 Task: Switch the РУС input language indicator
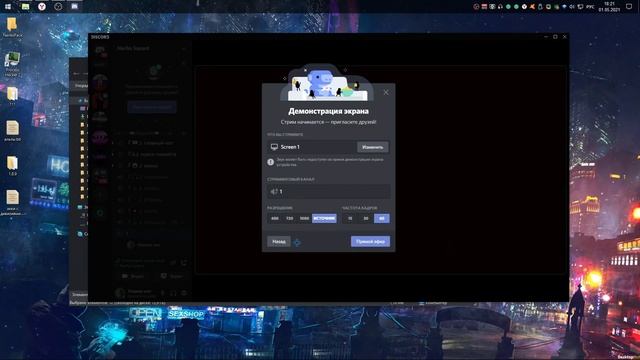click(590, 7)
